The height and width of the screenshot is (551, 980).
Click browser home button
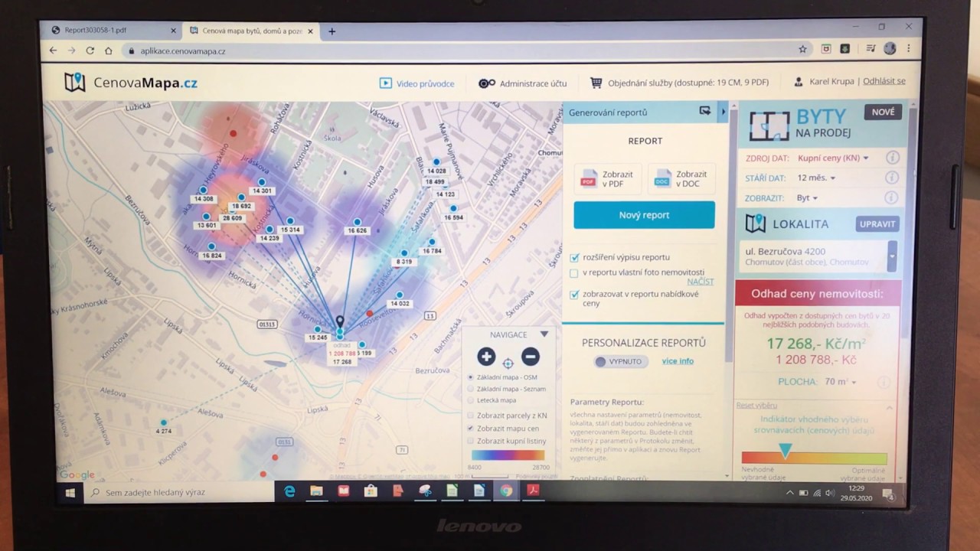[109, 51]
